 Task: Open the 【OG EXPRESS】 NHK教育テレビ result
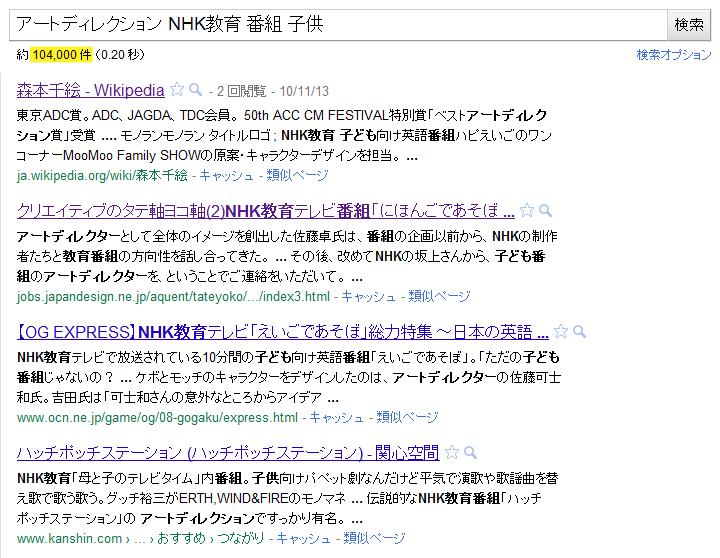pyautogui.click(x=283, y=332)
